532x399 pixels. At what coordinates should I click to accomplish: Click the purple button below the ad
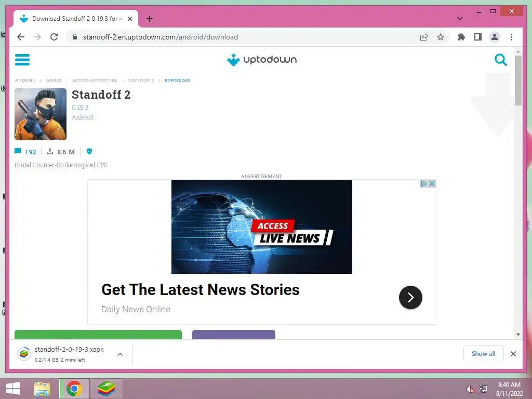(x=234, y=335)
